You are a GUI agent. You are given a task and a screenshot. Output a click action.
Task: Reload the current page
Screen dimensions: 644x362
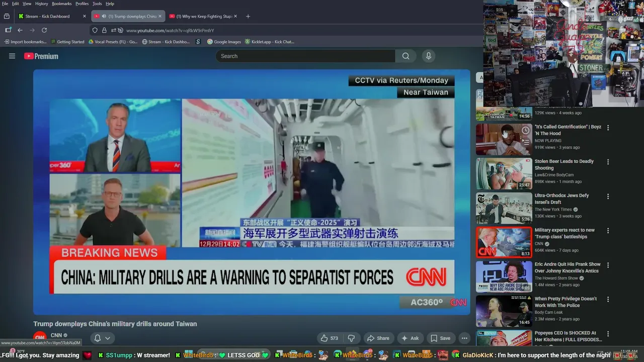click(x=44, y=30)
